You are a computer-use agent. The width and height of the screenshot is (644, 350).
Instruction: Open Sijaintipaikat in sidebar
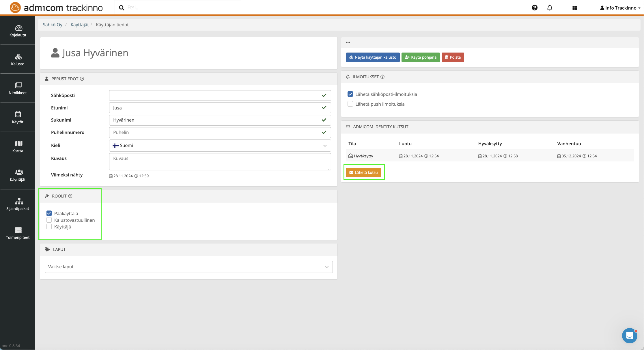click(x=18, y=204)
